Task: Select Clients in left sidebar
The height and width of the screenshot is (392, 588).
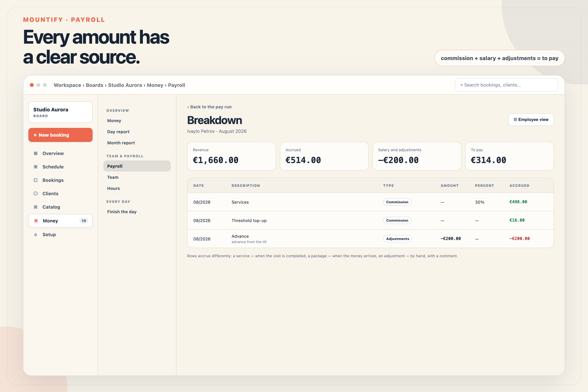Action: pyautogui.click(x=50, y=194)
